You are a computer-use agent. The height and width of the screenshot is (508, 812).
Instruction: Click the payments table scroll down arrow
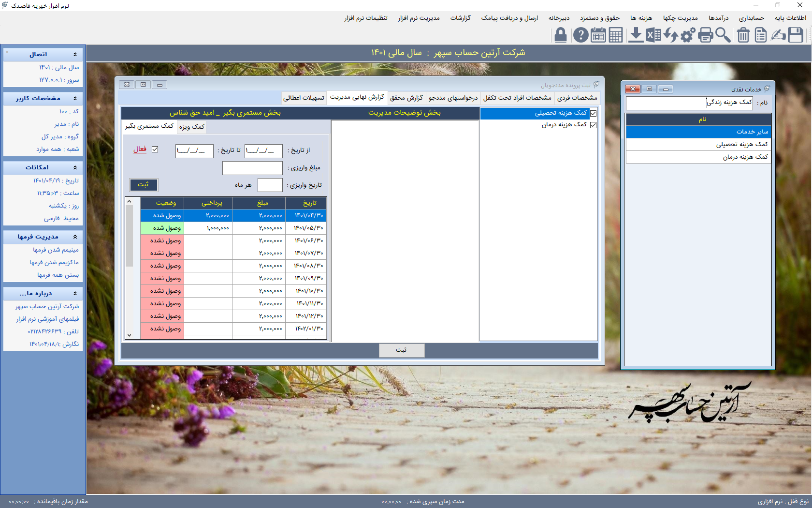[x=129, y=335]
